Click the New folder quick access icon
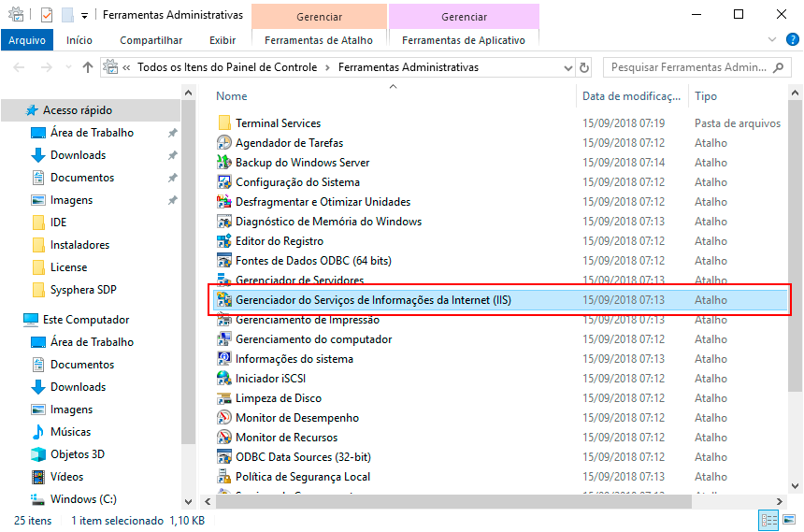Image resolution: width=804 pixels, height=532 pixels. tap(67, 15)
